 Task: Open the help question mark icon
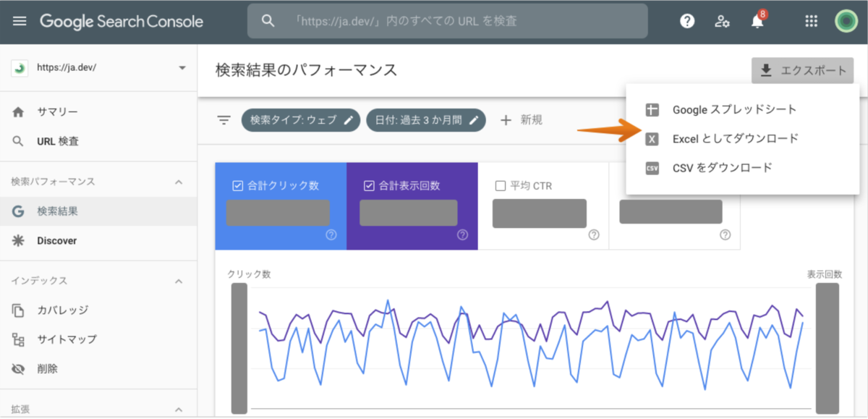688,21
